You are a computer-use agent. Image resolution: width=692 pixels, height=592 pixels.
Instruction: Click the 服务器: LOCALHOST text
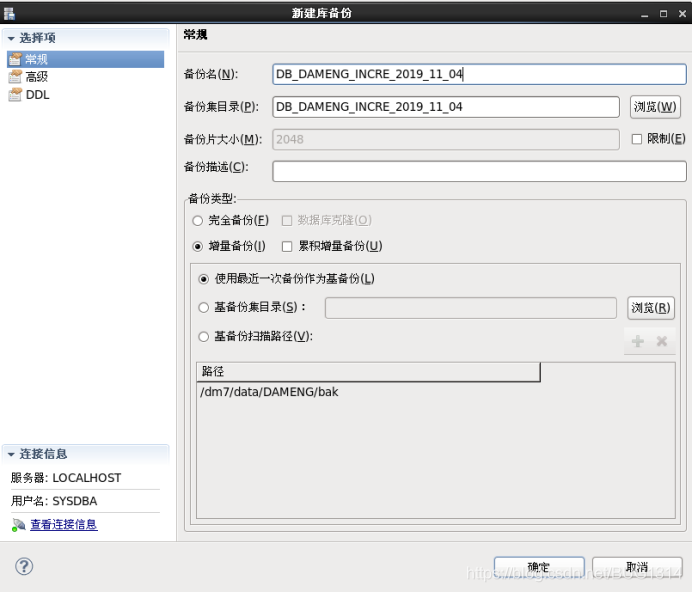(x=66, y=478)
